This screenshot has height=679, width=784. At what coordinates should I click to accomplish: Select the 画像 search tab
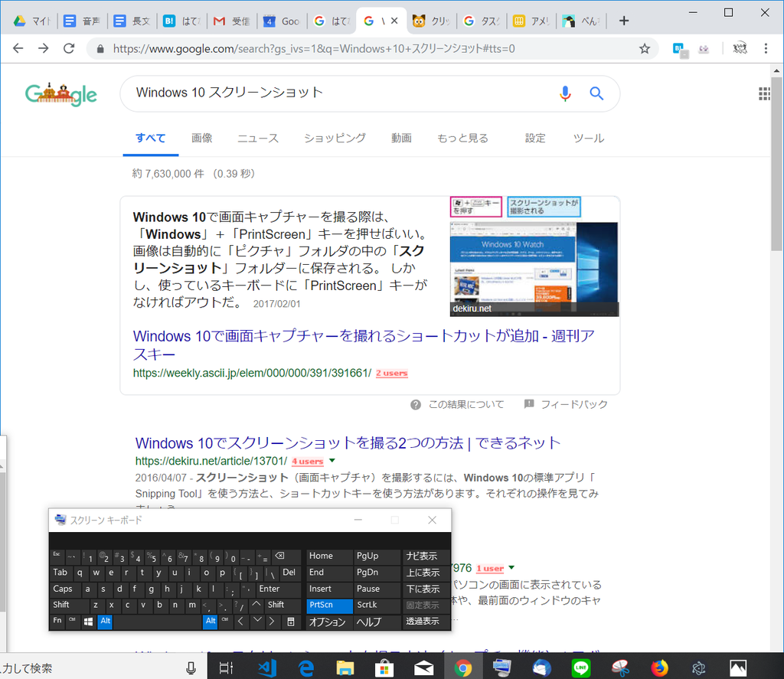202,138
